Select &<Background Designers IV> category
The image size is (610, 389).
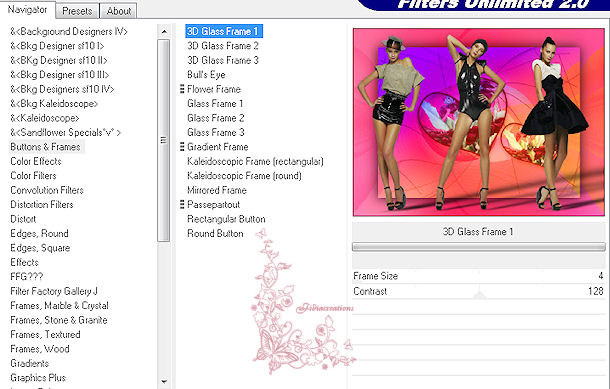(69, 31)
